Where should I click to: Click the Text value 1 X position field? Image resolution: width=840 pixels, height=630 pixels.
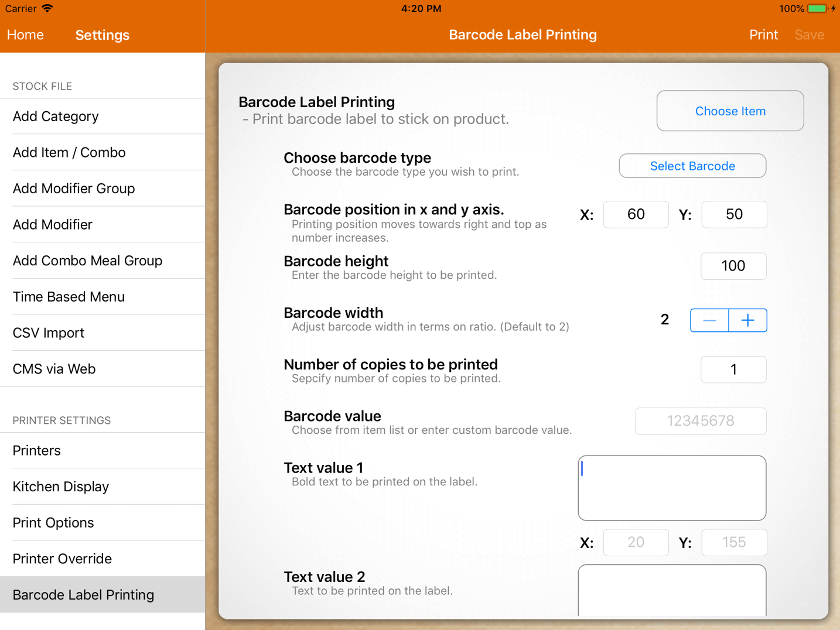pyautogui.click(x=636, y=543)
